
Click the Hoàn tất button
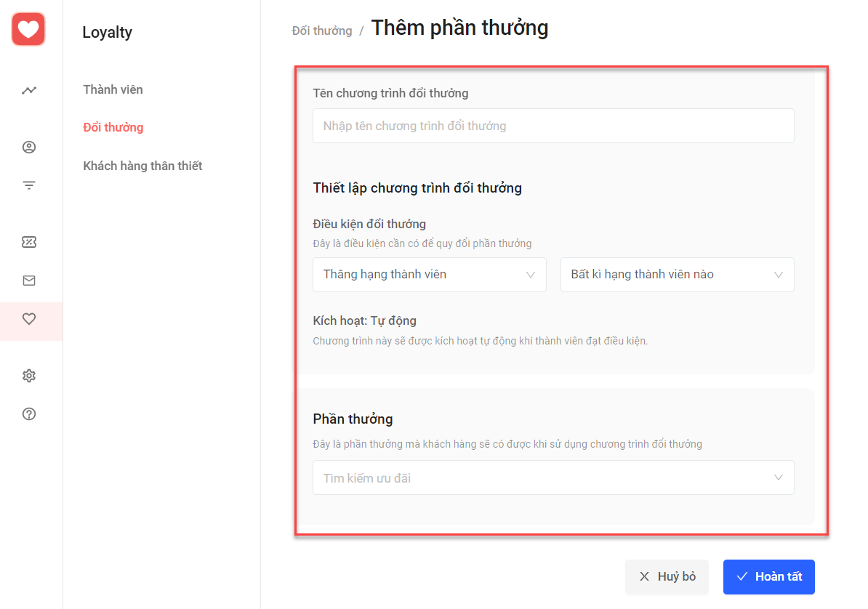point(769,577)
